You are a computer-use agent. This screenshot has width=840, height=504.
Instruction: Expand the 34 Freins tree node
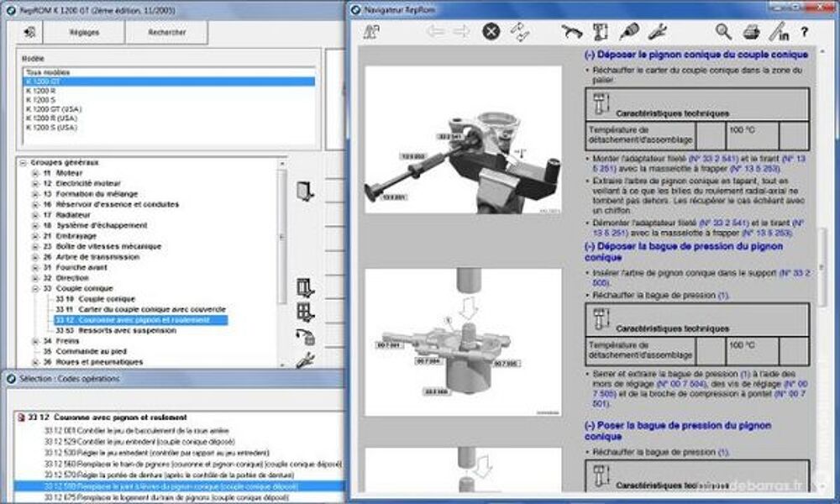35,341
